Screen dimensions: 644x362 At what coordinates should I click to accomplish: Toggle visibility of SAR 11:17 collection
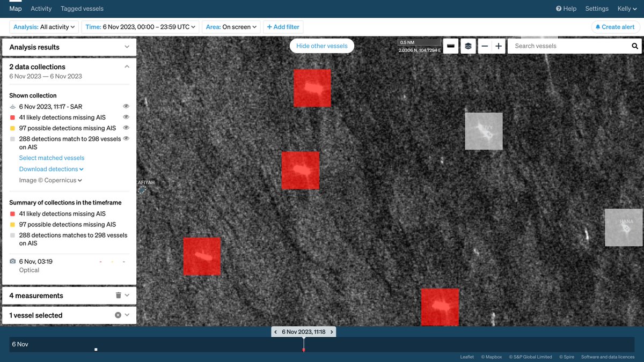tap(126, 107)
